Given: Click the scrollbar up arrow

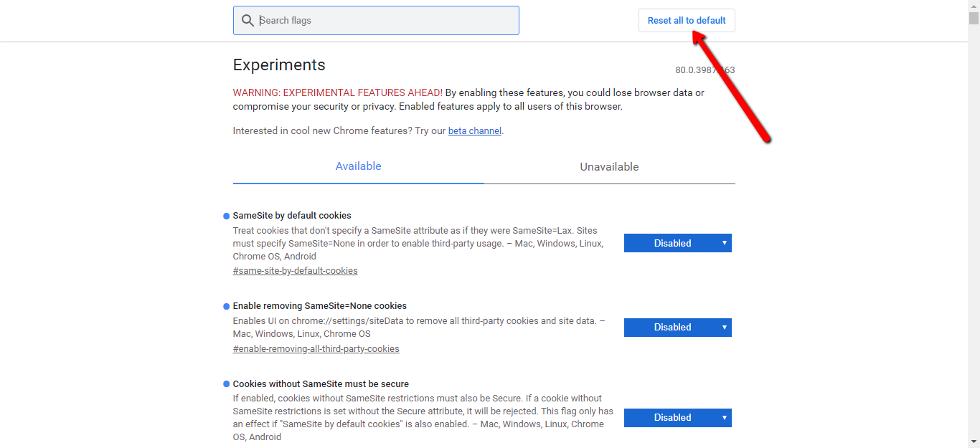Looking at the screenshot, I should [974, 6].
